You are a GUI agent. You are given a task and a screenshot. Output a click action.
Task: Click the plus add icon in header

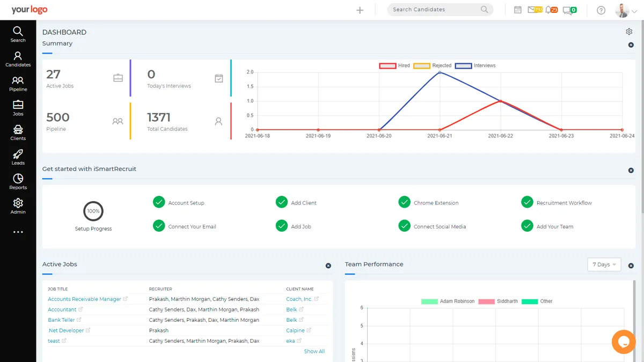pyautogui.click(x=360, y=10)
